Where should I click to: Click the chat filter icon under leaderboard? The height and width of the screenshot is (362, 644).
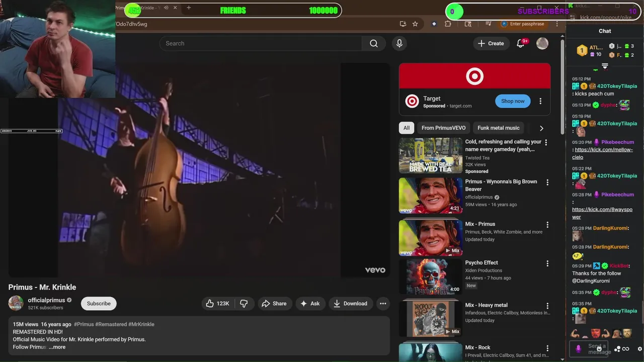click(x=605, y=66)
